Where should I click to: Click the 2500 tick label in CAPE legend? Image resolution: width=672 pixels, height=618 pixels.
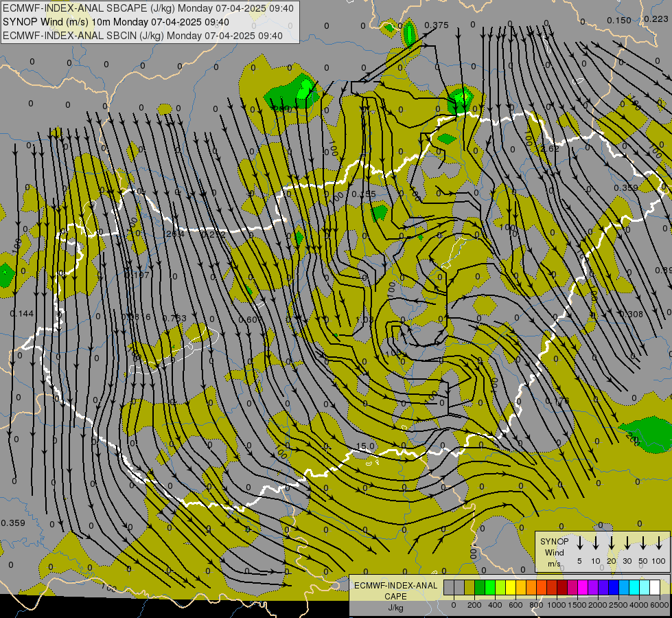(x=618, y=605)
